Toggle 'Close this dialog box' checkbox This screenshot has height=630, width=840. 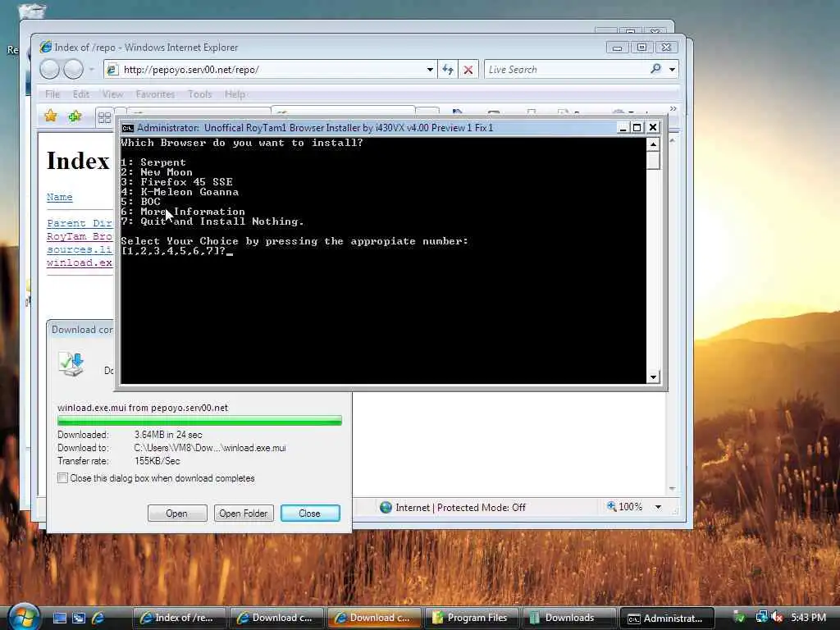(x=62, y=478)
